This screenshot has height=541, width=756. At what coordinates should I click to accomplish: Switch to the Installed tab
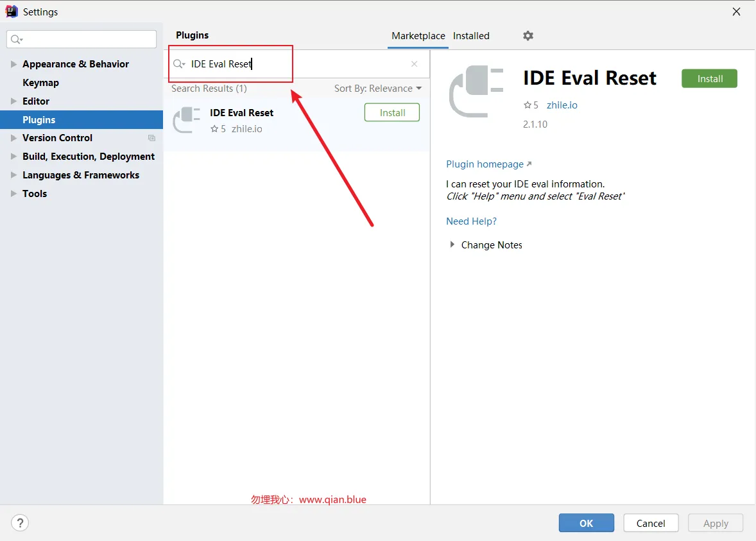click(471, 36)
